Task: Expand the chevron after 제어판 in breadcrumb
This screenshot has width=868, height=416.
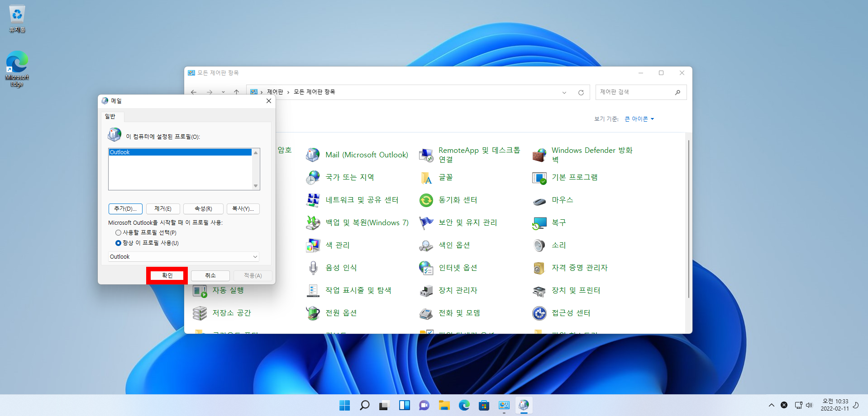Action: 288,92
